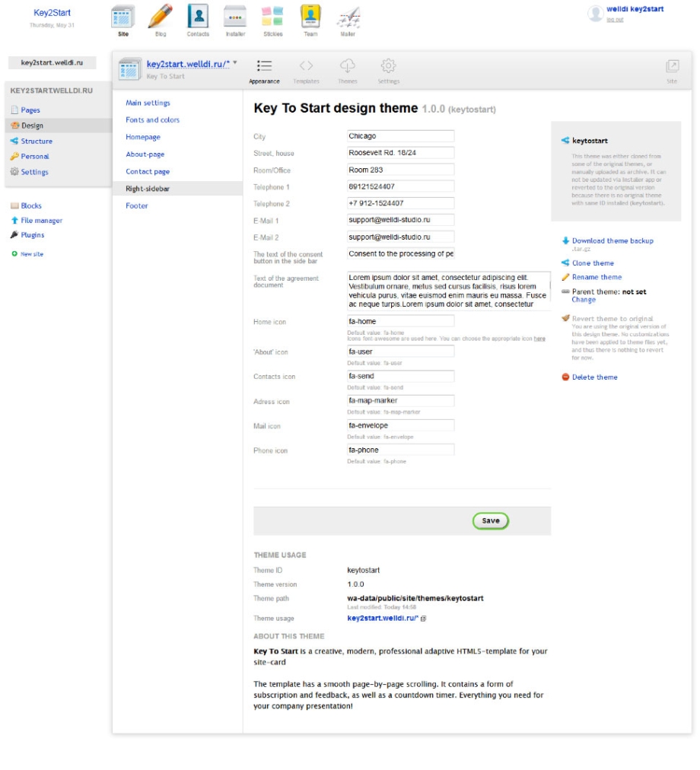Open the Site view icon at top right
Image resolution: width=700 pixels, height=770 pixels.
coord(672,67)
